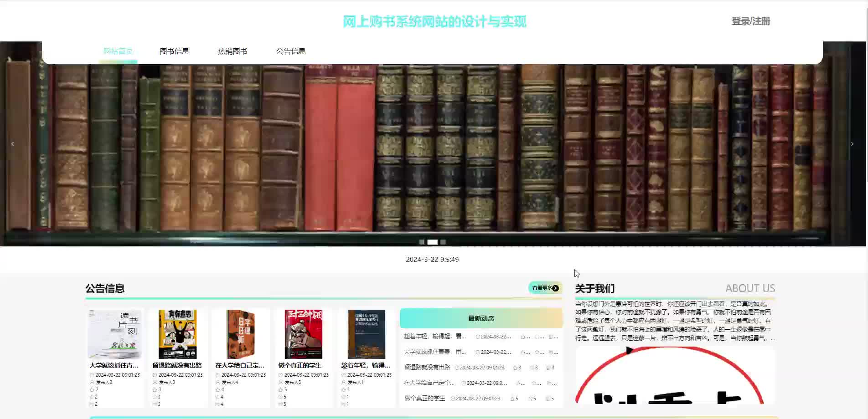Click card title 留退路就没有出路
The image size is (868, 419).
point(177,365)
